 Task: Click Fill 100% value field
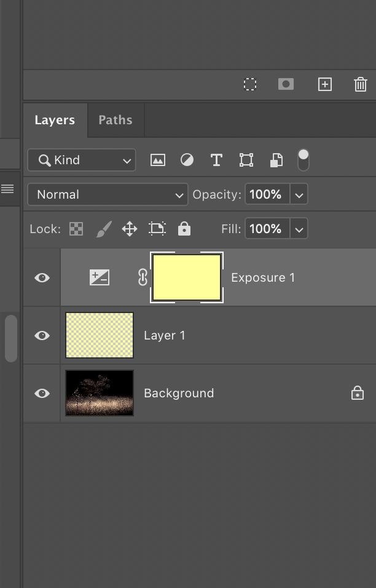[267, 229]
